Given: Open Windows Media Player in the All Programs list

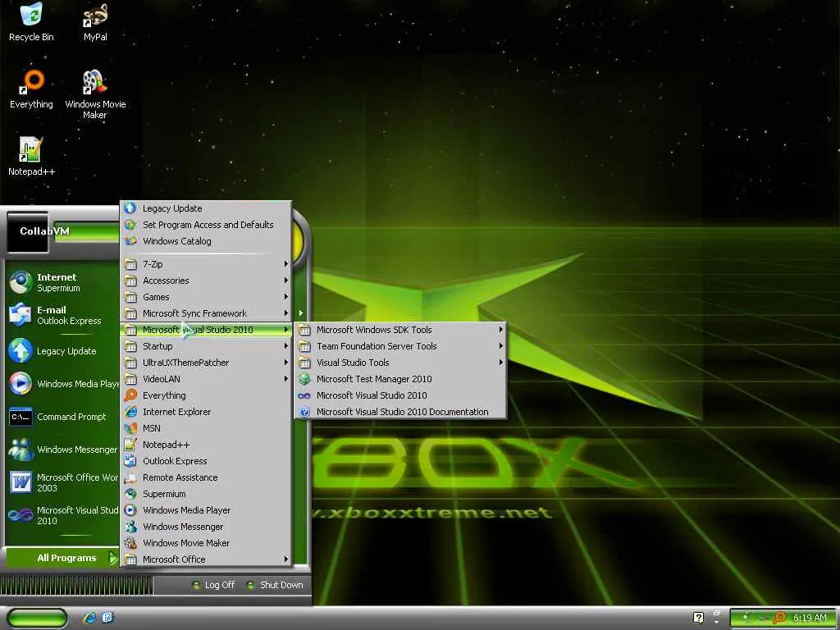Looking at the screenshot, I should coord(206,510).
